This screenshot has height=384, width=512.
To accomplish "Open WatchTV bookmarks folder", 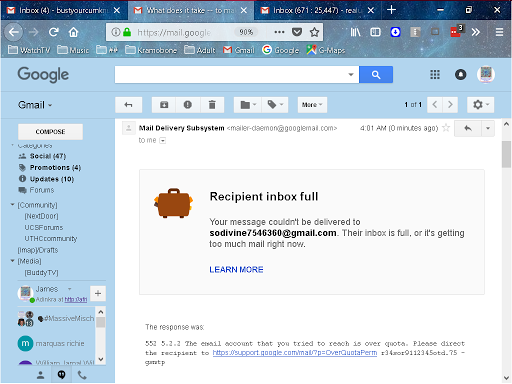I will [29, 50].
